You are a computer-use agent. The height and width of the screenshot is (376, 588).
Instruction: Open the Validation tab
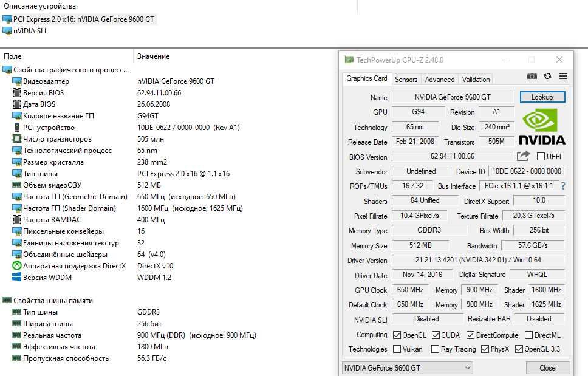coord(476,80)
